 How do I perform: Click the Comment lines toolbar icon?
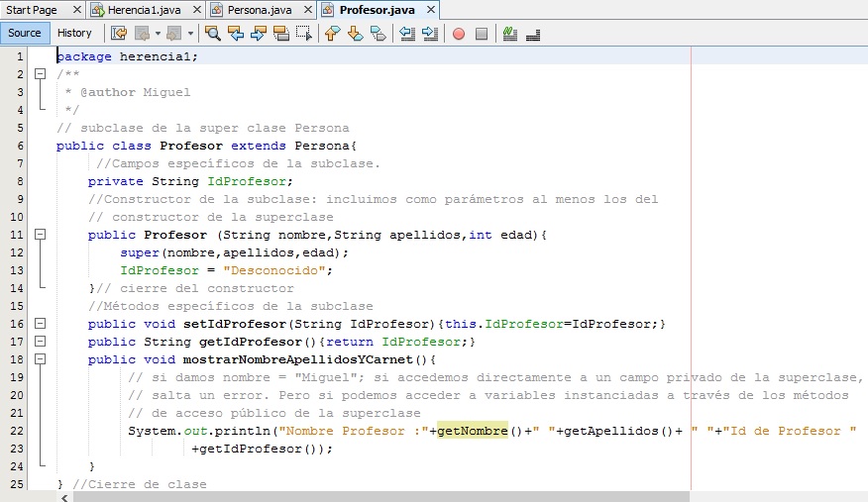(510, 33)
